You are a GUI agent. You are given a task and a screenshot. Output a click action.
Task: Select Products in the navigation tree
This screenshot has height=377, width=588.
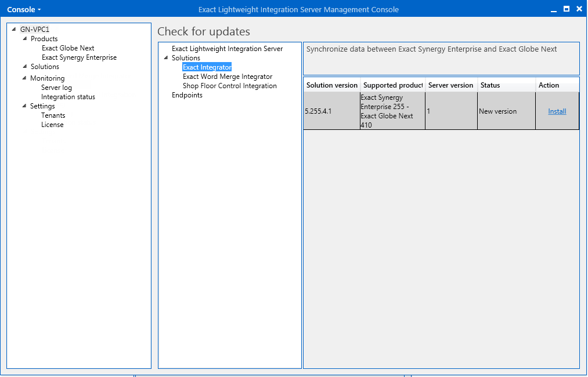44,39
